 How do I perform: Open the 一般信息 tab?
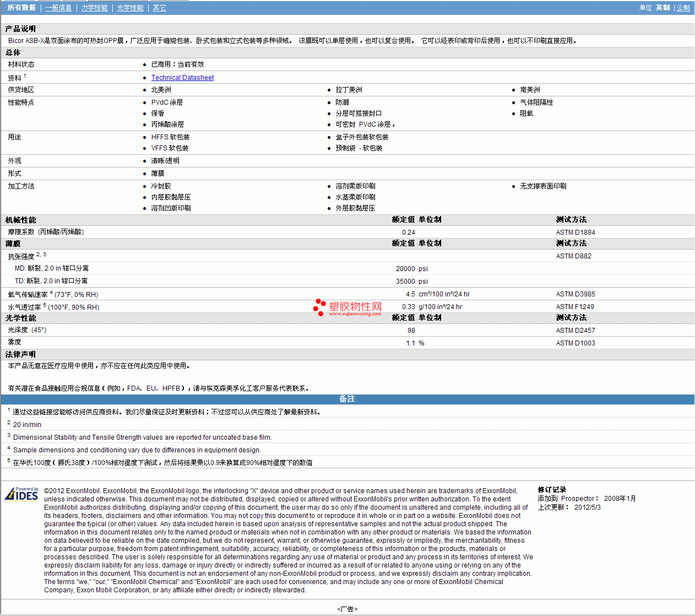(59, 8)
